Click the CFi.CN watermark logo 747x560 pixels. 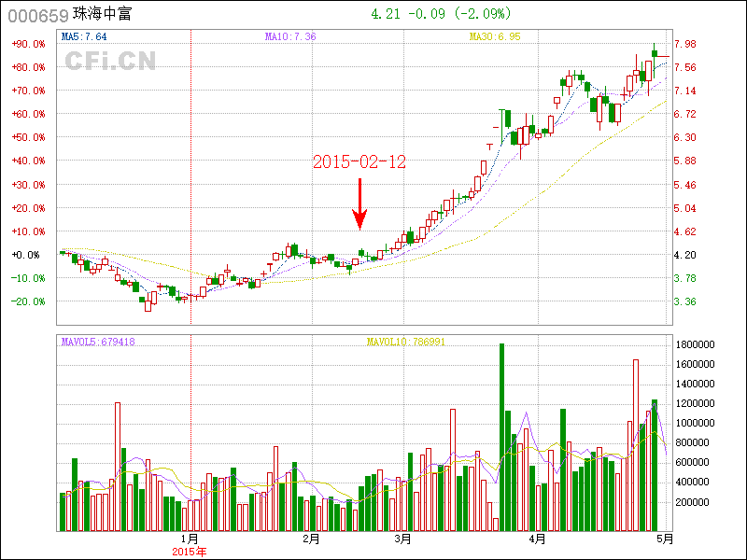click(110, 61)
